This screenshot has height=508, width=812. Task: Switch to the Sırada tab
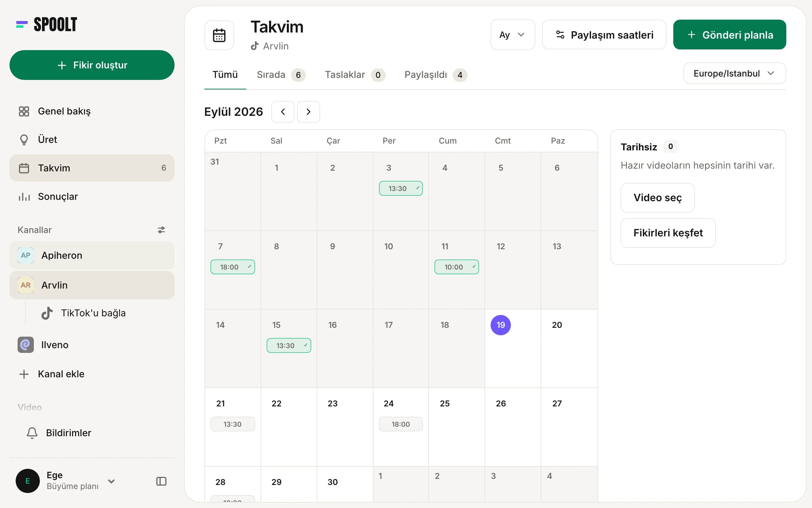coord(281,75)
